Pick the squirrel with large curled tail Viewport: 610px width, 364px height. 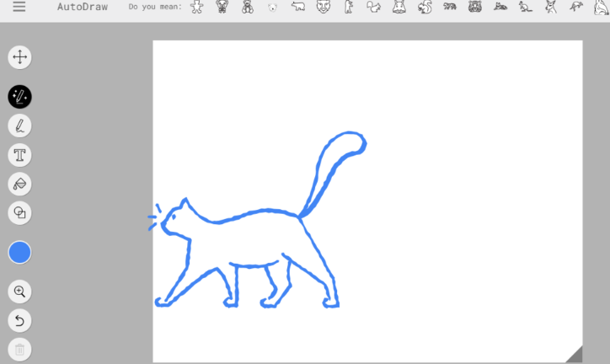pyautogui.click(x=425, y=7)
